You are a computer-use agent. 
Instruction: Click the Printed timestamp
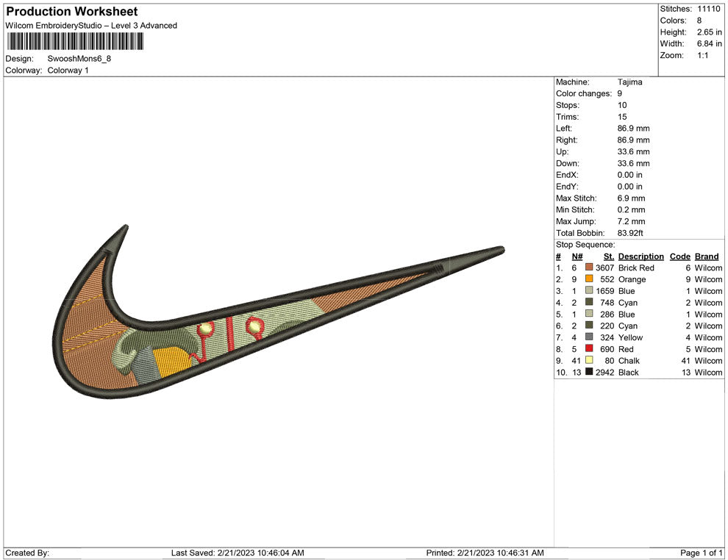485,553
